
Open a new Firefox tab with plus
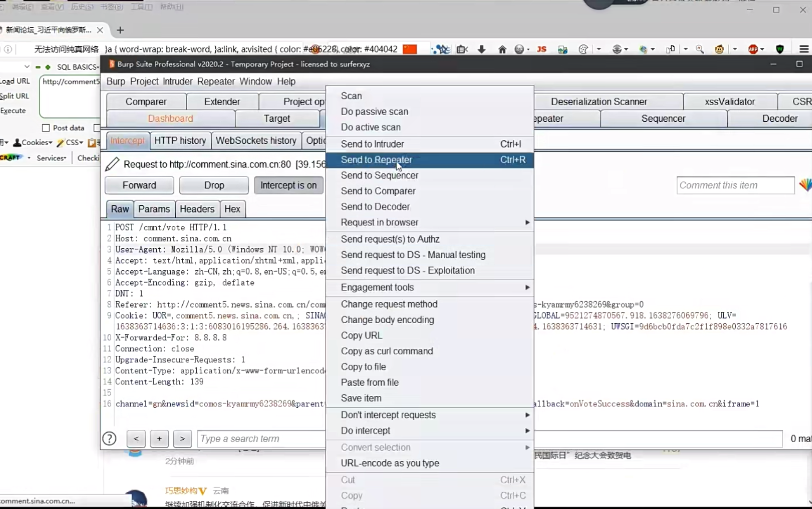point(120,30)
